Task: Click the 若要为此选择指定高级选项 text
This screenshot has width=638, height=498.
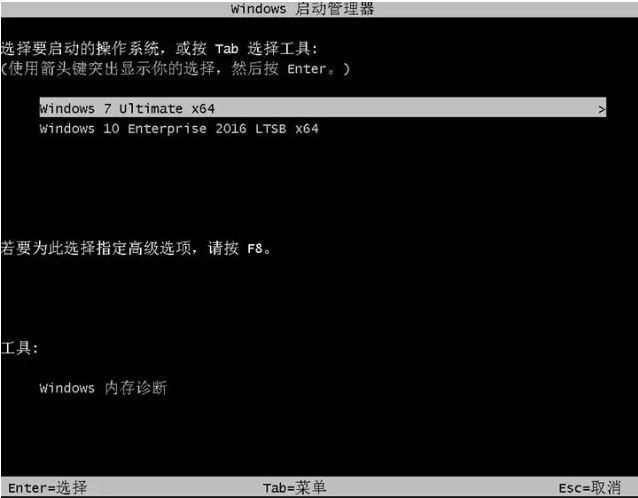Action: (x=96, y=248)
